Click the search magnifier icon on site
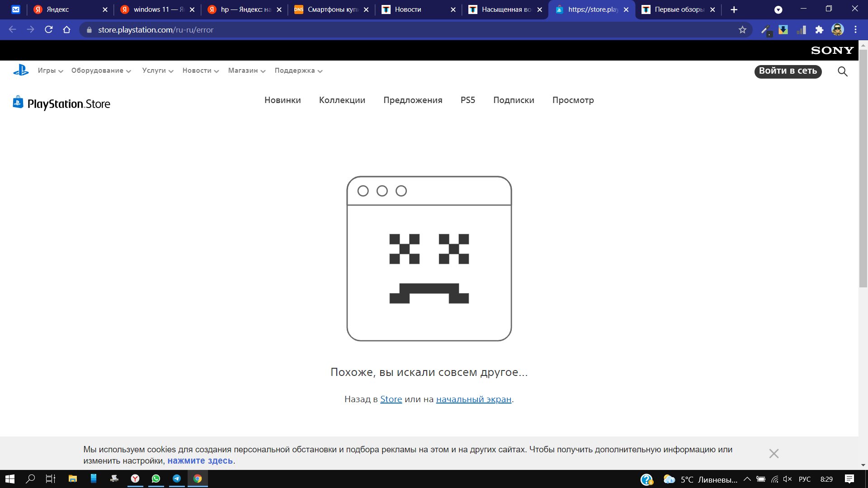The image size is (868, 488). [842, 71]
